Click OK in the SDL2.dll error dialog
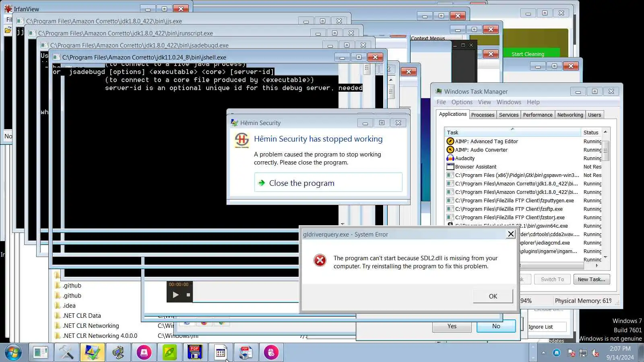This screenshot has width=644, height=362. click(x=493, y=296)
